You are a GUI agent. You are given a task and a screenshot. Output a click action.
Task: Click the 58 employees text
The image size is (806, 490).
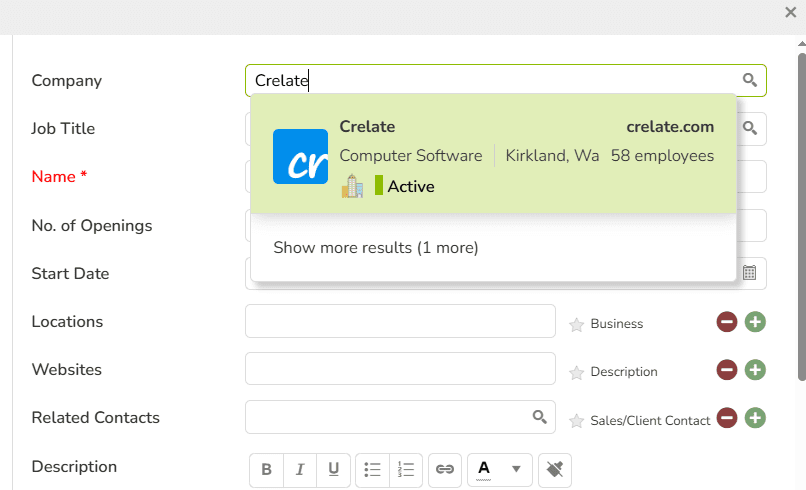662,156
